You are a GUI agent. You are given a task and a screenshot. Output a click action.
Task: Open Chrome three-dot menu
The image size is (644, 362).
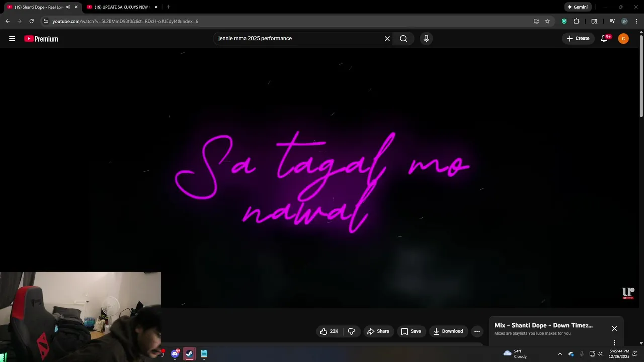tap(637, 21)
